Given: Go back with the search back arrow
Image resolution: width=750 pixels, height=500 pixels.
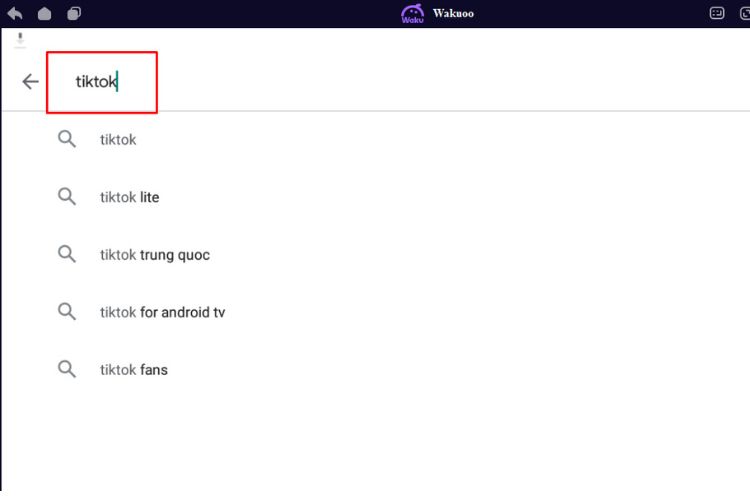Looking at the screenshot, I should click(30, 82).
